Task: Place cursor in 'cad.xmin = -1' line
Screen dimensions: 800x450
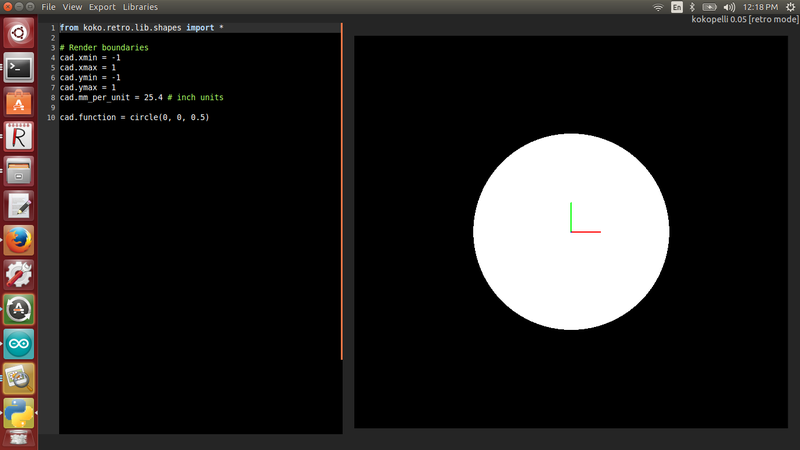Action: pos(90,58)
